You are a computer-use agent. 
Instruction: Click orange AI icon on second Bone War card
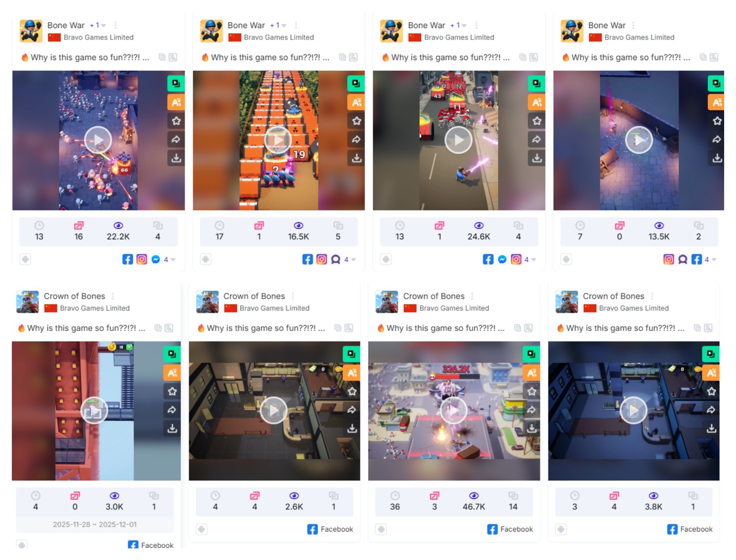(356, 102)
